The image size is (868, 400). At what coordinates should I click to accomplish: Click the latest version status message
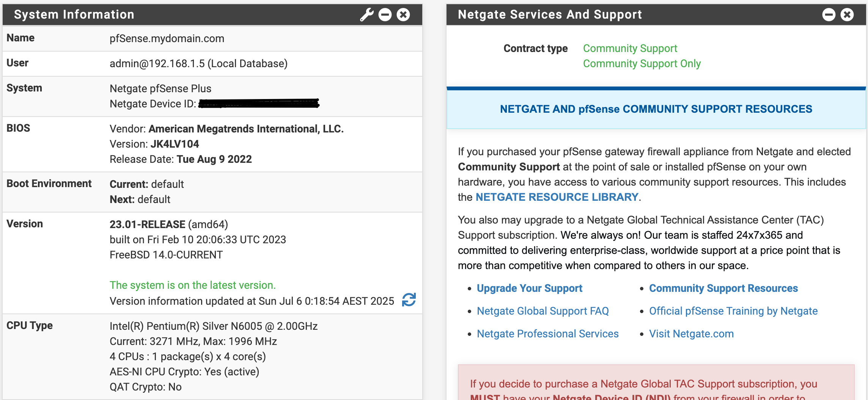pos(192,285)
